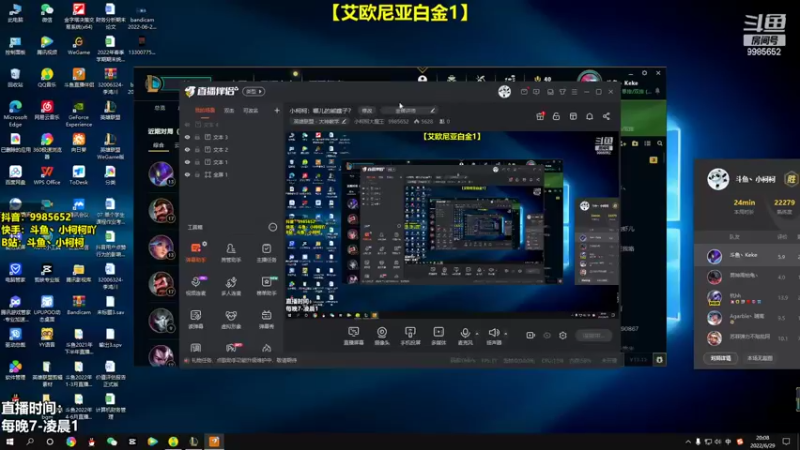Image resolution: width=800 pixels, height=450 pixels.
Task: Open Windows Start menu
Action: pos(10,441)
